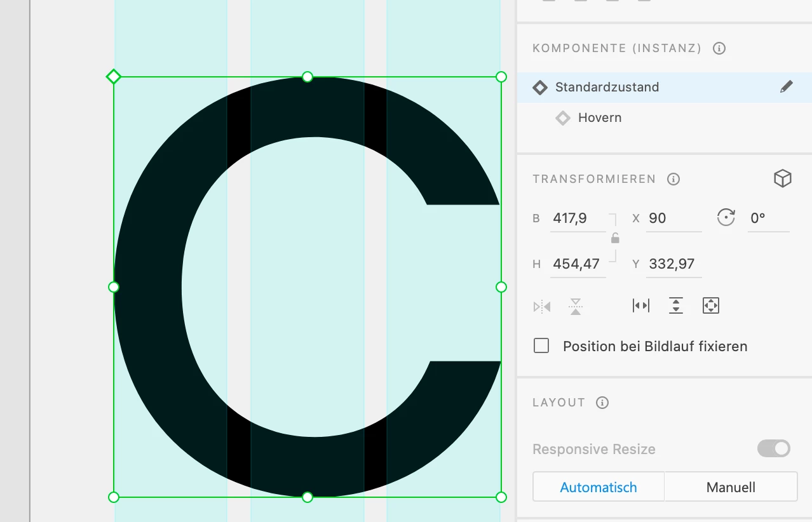Click the right middle selection handle
The height and width of the screenshot is (522, 812).
[501, 287]
